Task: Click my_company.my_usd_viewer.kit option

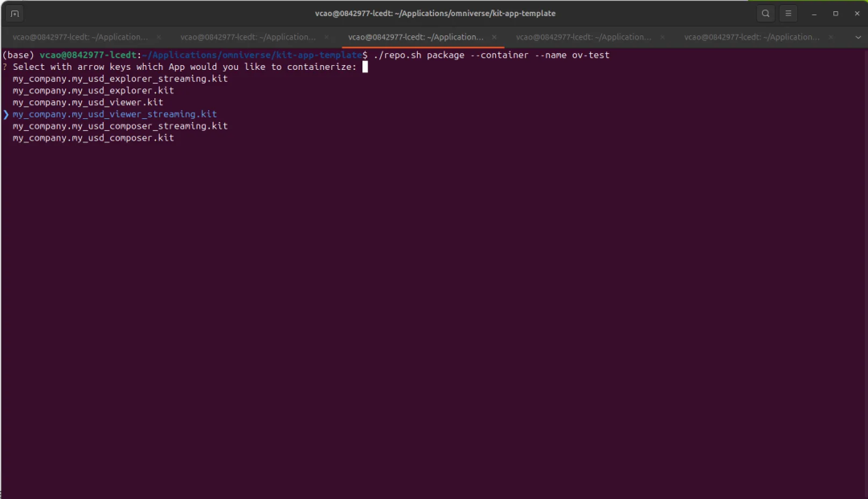Action: click(x=88, y=102)
